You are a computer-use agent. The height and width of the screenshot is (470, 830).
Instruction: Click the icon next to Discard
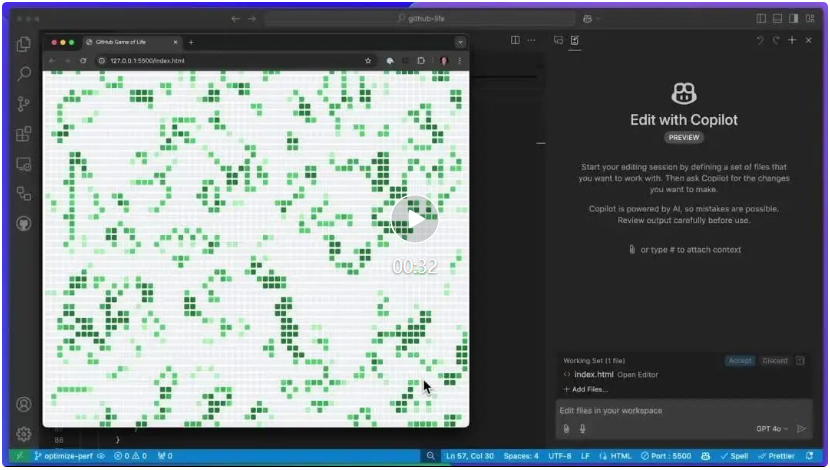800,360
